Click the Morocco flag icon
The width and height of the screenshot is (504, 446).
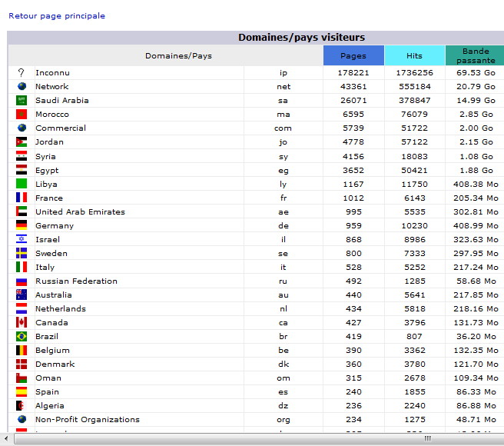[x=22, y=114]
